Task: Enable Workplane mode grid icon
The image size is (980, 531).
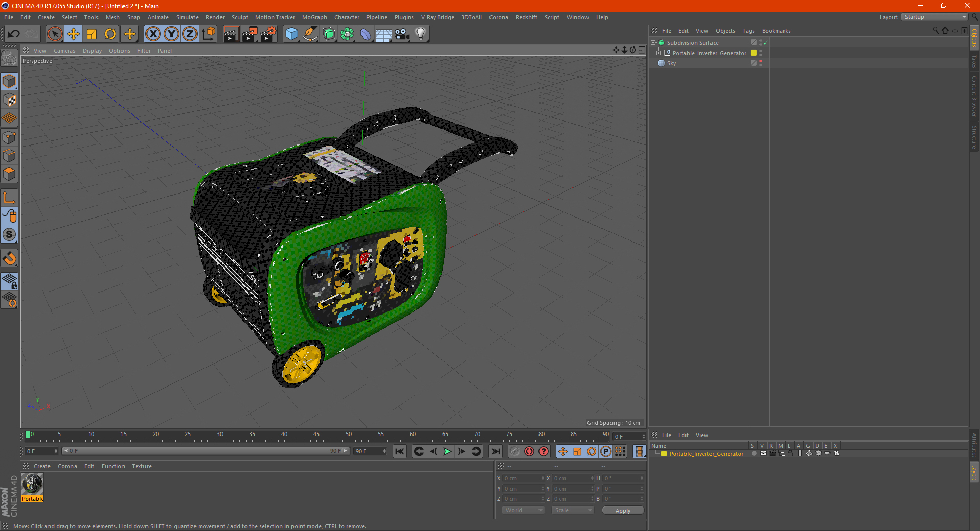Action: pos(10,118)
